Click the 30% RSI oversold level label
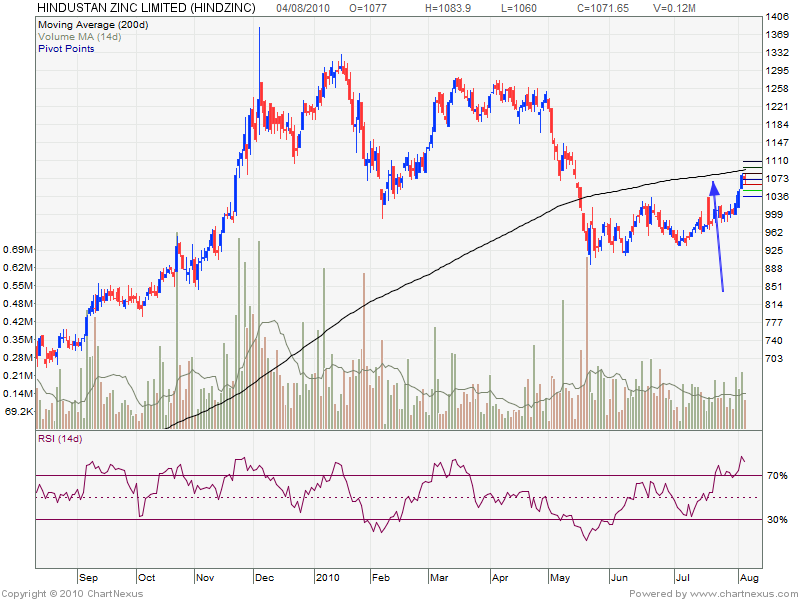Screen dimensions: 800x600 click(778, 520)
